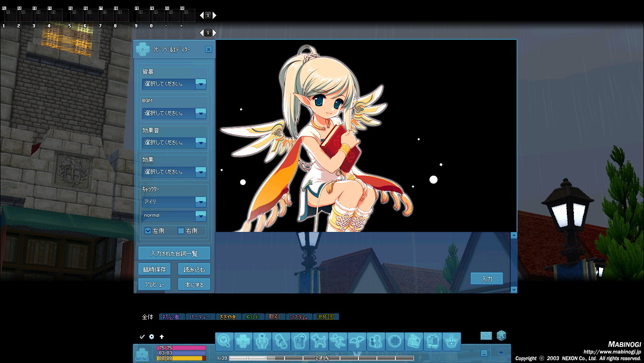The height and width of the screenshot is (363, 644).
Task: Click the プレビュー button
Action: [154, 284]
